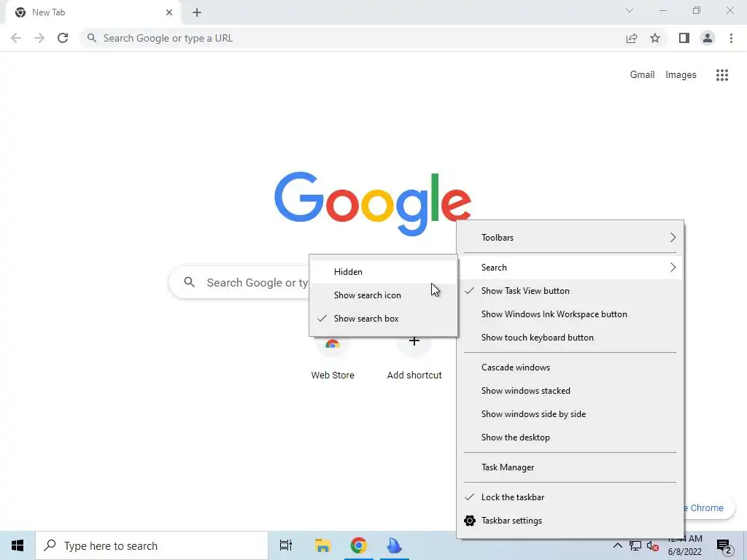Screen dimensions: 747x560
Task: Expand the Toolbars submenu
Action: [x=570, y=238]
